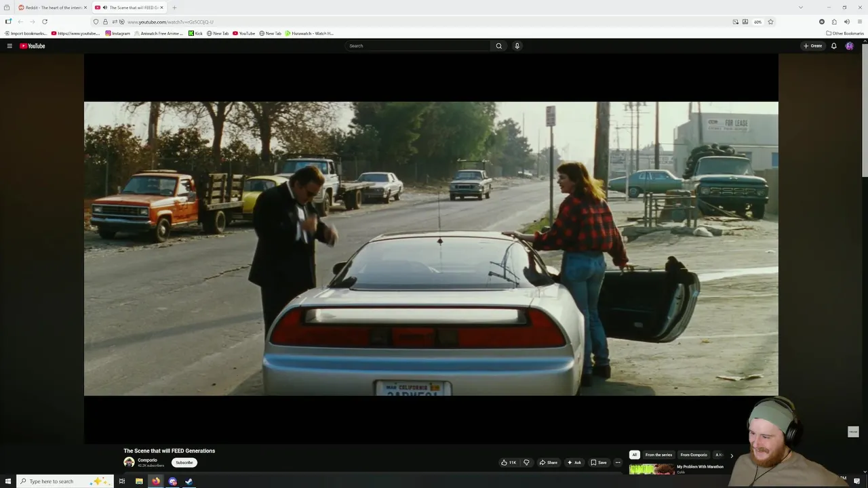Open File Explorer from taskbar
Image resolution: width=868 pixels, height=488 pixels.
click(x=139, y=481)
